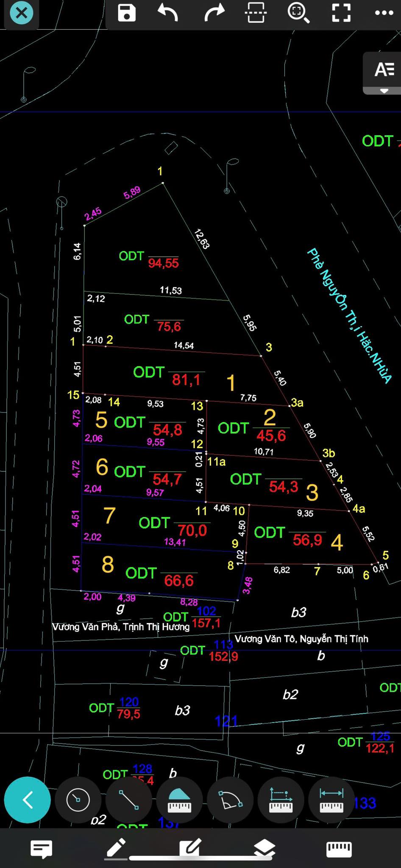Pick the coordinate measurement tool
401x868 pixels.
click(x=281, y=800)
